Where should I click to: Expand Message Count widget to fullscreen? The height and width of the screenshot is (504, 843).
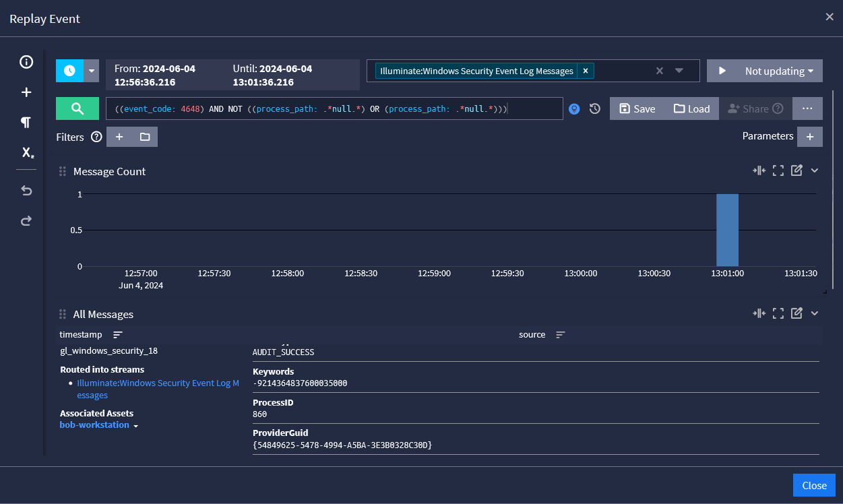tap(778, 170)
